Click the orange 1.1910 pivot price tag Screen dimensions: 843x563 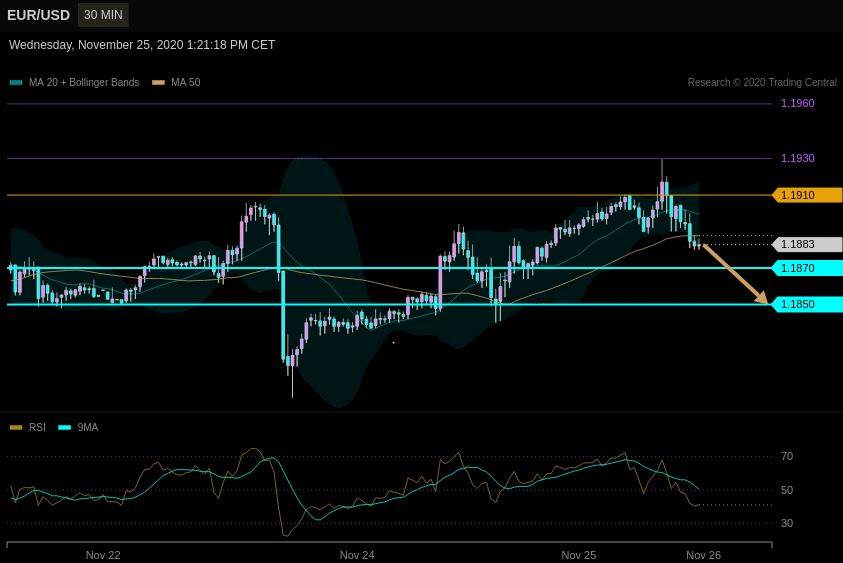[x=807, y=195]
